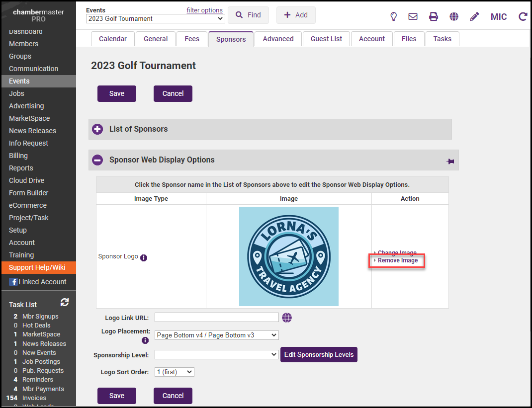532x408 pixels.
Task: Click the pencil edit icon
Action: tap(474, 16)
